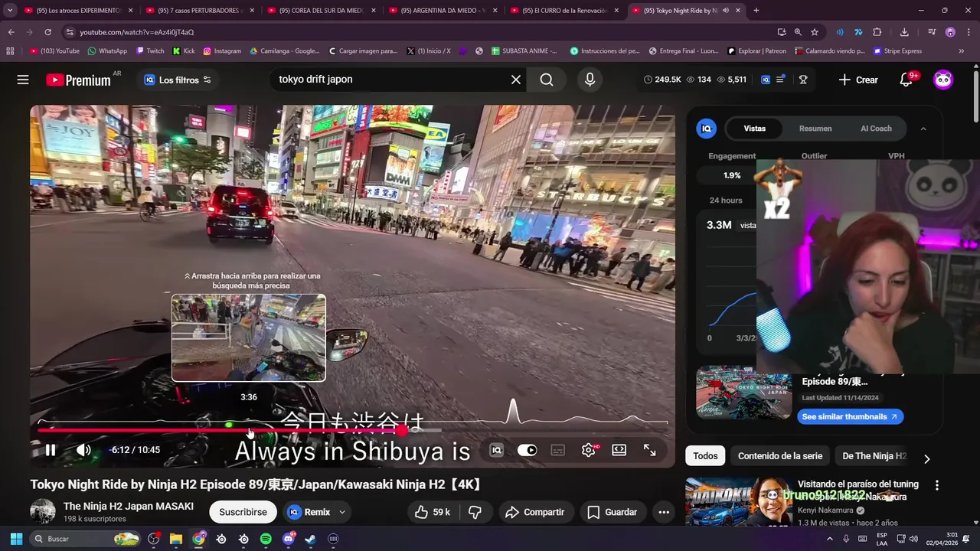Open Discord from the taskbar
Viewport: 980px width, 551px height.
(288, 539)
